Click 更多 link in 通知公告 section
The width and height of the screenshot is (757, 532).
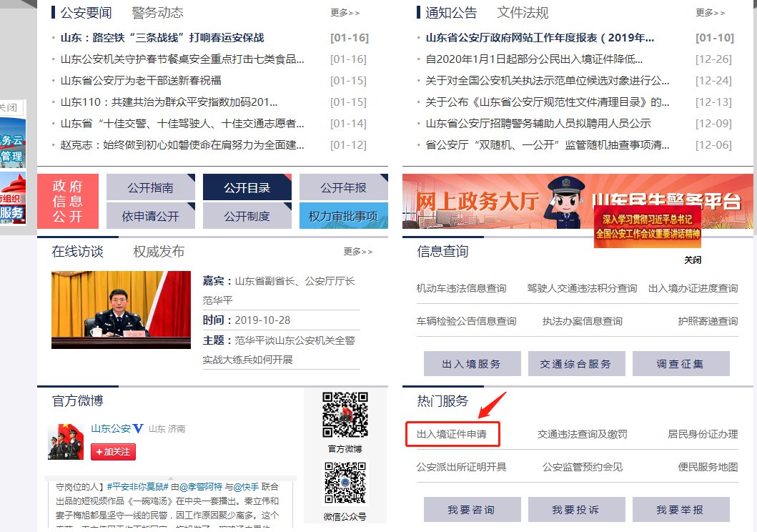pyautogui.click(x=710, y=13)
